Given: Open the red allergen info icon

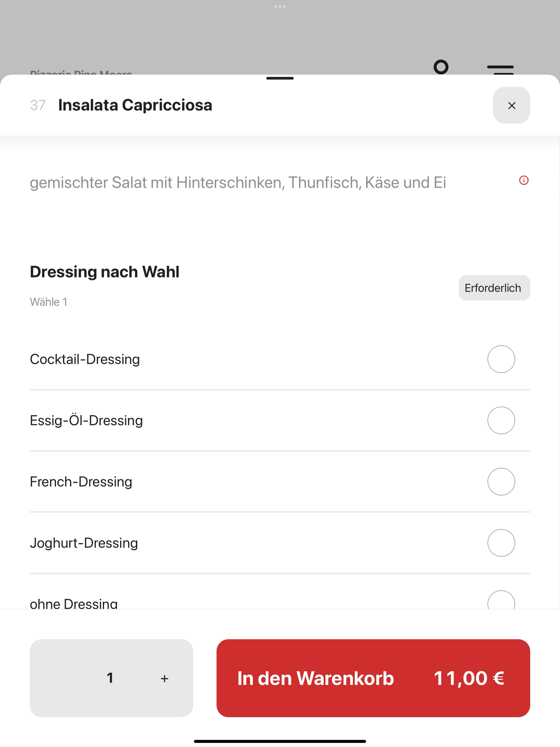Looking at the screenshot, I should [x=524, y=180].
